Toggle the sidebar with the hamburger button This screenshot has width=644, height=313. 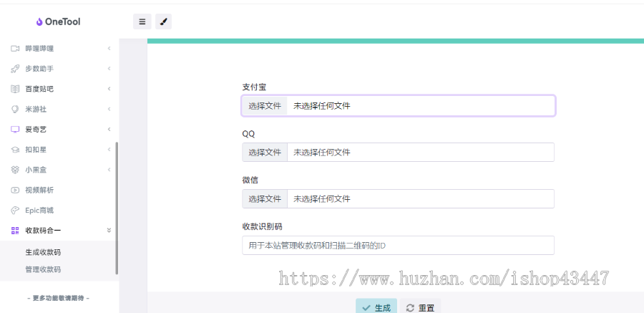pos(142,21)
